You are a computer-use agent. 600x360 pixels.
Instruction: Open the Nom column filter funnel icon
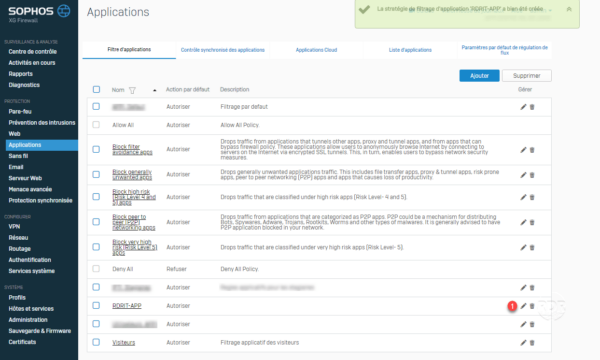tap(132, 90)
